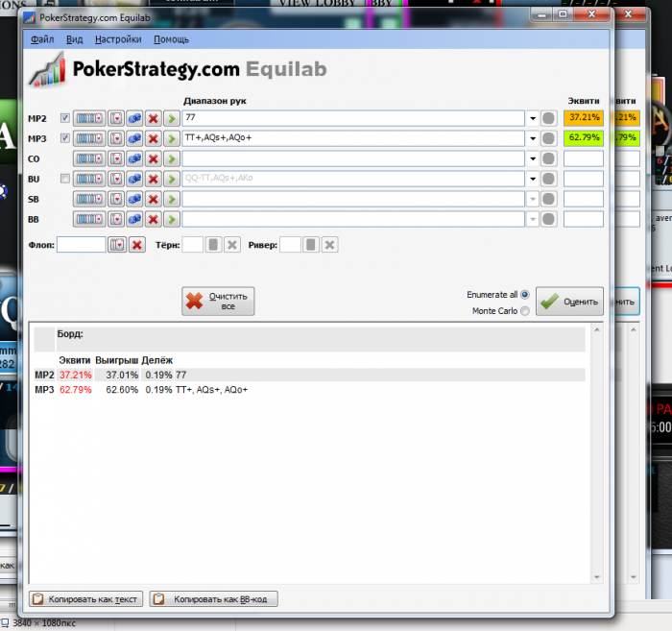
Task: Click results panel scrollbar up arrow
Action: tap(597, 329)
